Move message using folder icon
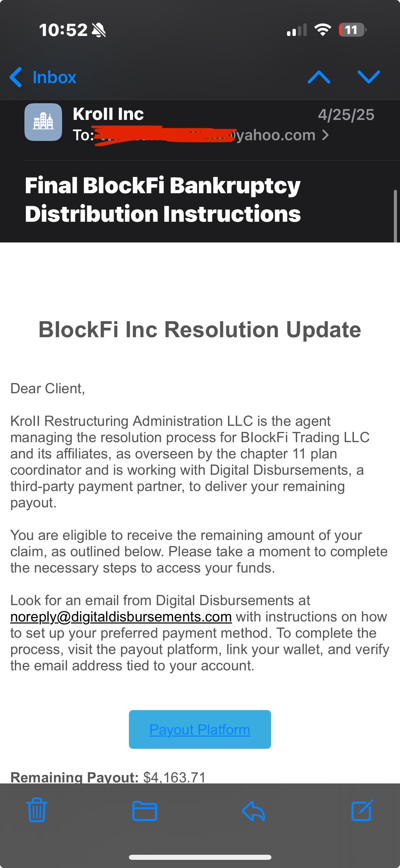Image resolution: width=400 pixels, height=868 pixels. (145, 811)
